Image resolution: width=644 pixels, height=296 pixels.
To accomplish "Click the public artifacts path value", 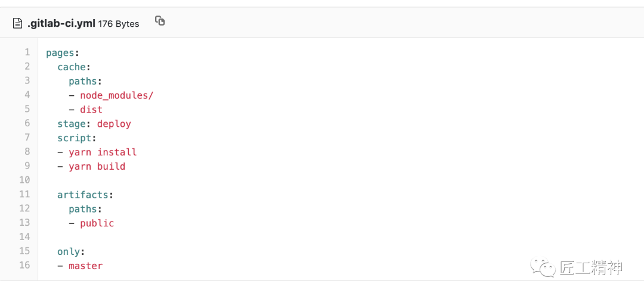I will [97, 223].
